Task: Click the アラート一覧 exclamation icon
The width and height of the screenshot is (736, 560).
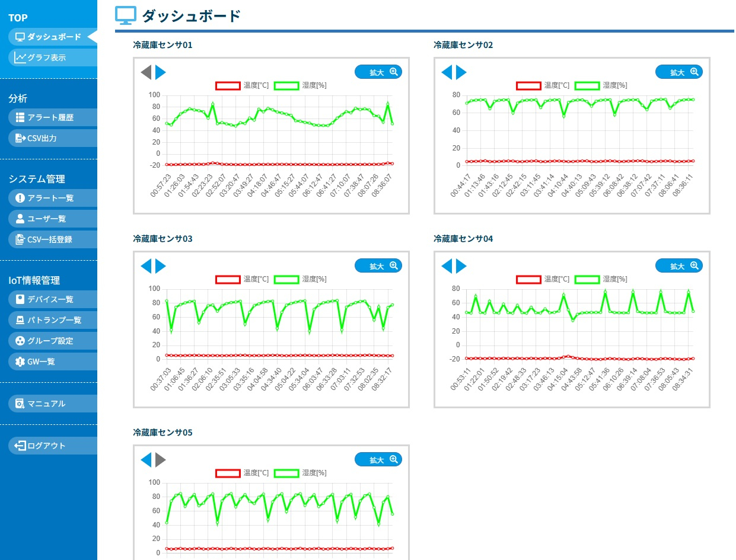Action: click(x=20, y=198)
